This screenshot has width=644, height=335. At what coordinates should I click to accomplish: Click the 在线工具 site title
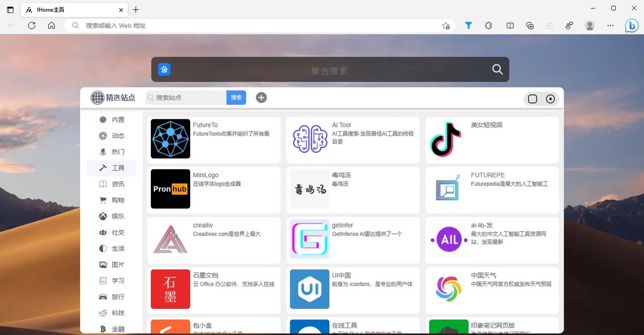tap(345, 325)
